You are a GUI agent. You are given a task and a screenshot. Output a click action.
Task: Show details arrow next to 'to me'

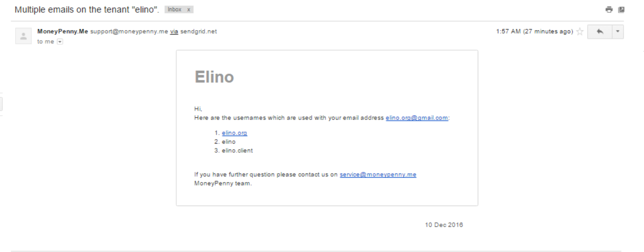click(x=60, y=42)
